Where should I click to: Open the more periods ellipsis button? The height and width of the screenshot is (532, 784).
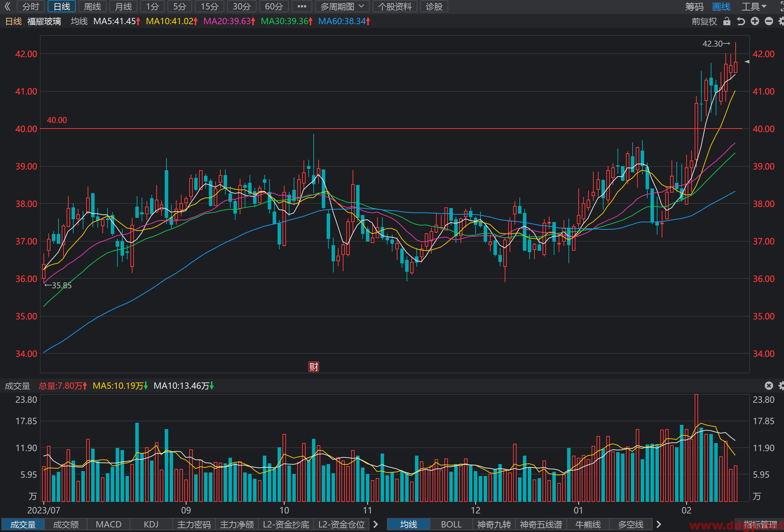tap(302, 6)
